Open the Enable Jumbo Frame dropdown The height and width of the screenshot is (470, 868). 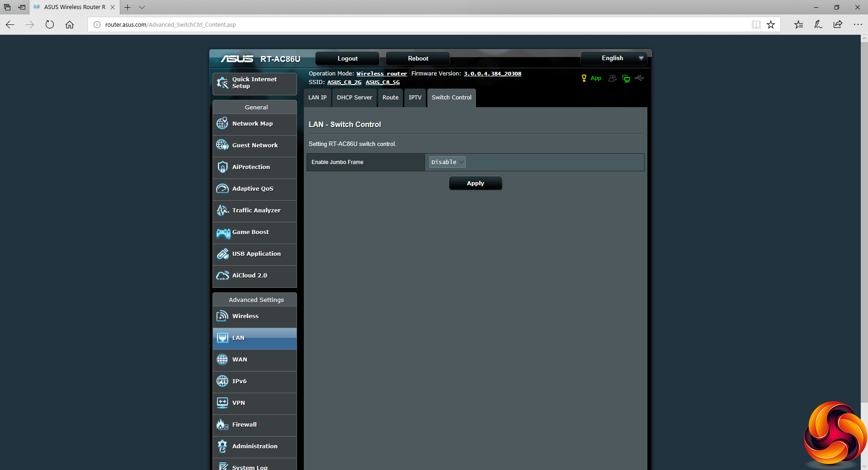(447, 162)
